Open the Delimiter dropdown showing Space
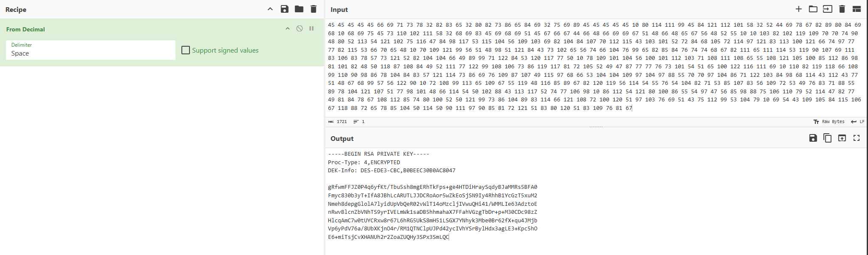Viewport: 868px width, 255px height. [90, 50]
